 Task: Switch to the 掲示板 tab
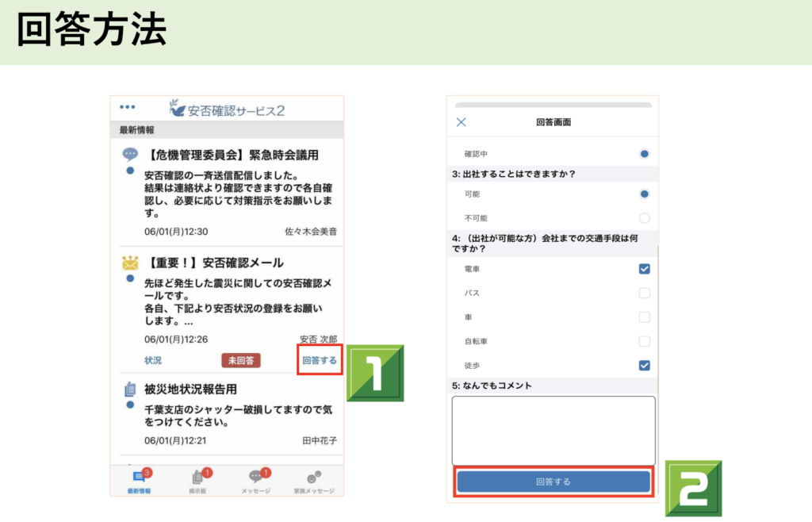pos(197,482)
